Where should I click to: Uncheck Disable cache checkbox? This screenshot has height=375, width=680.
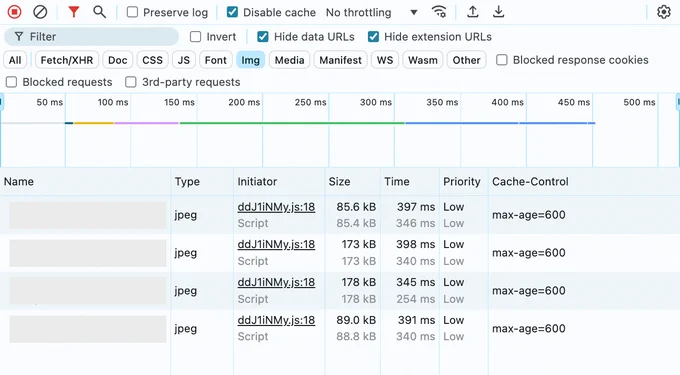click(232, 12)
